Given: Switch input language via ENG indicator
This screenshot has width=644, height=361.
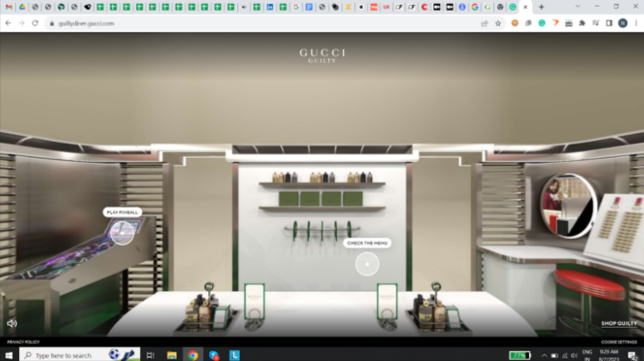Looking at the screenshot, I should (x=587, y=355).
